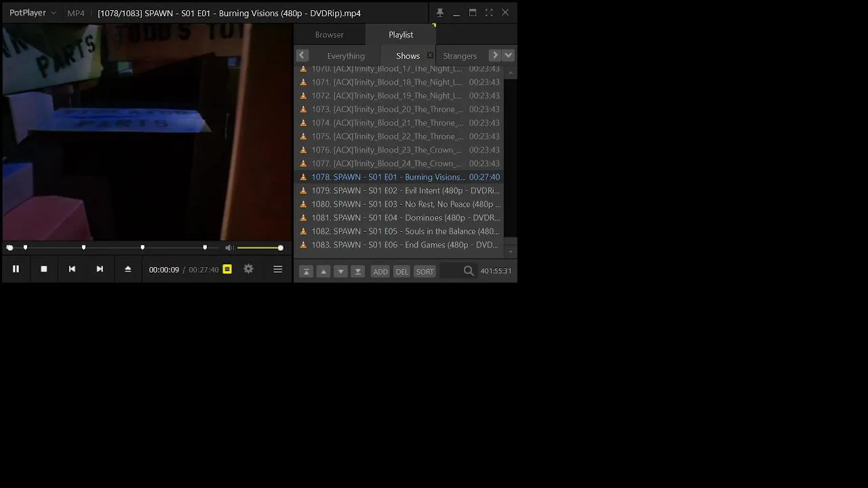
Task: Select item 1079 SPAWN Evil Intent
Action: click(x=400, y=190)
